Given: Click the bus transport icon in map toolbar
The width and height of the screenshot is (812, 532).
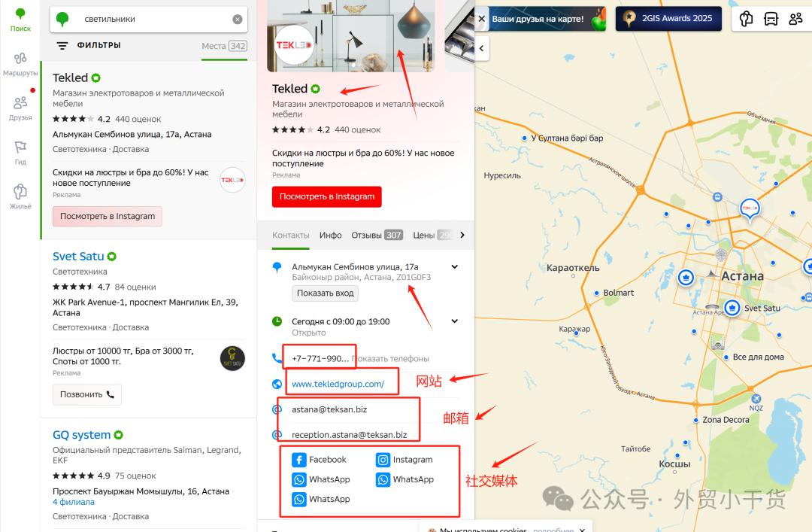Looking at the screenshot, I should 771,19.
